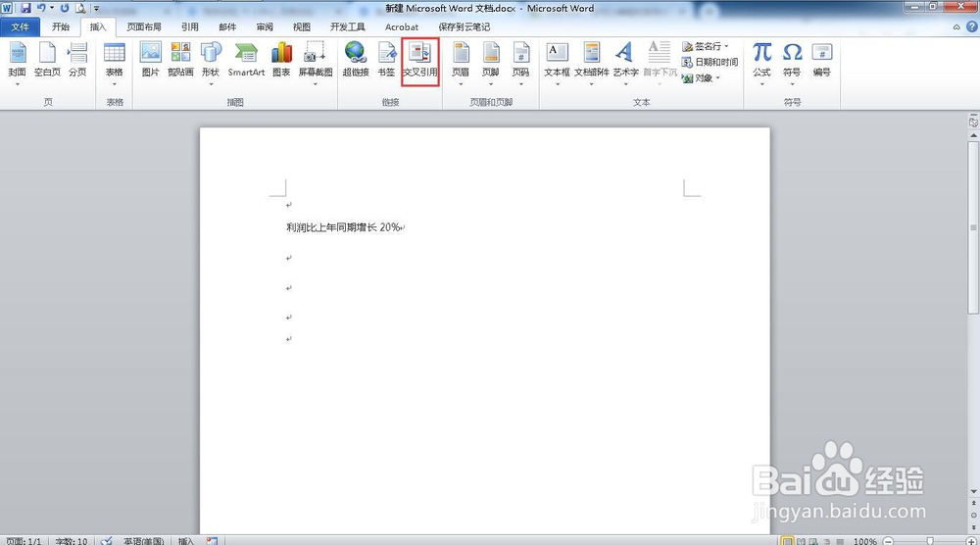Screen dimensions: 980x545
Task: Insert a picture (图片)
Action: pos(151,60)
